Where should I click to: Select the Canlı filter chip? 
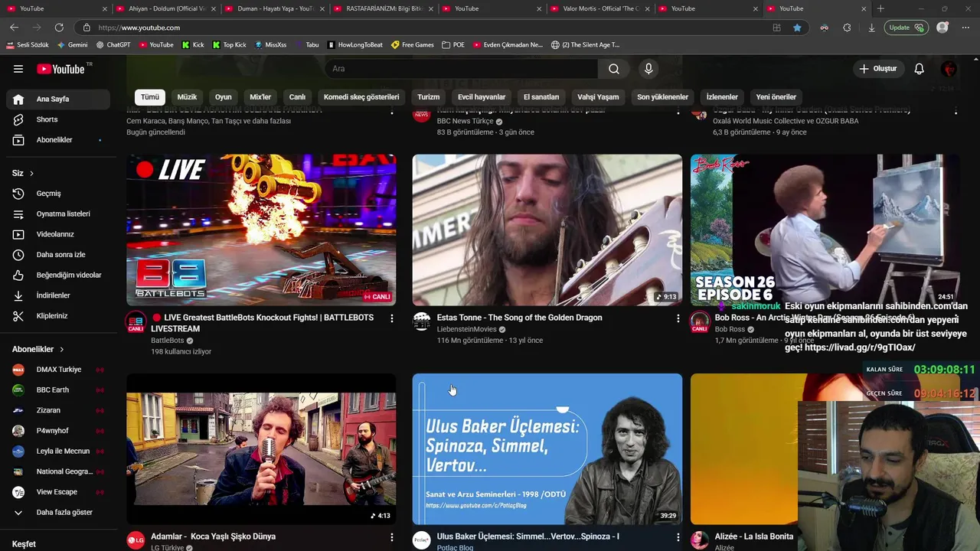click(297, 97)
